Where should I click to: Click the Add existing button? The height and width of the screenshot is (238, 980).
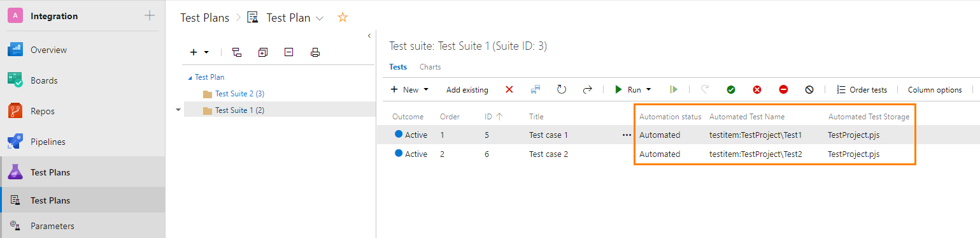pyautogui.click(x=467, y=90)
